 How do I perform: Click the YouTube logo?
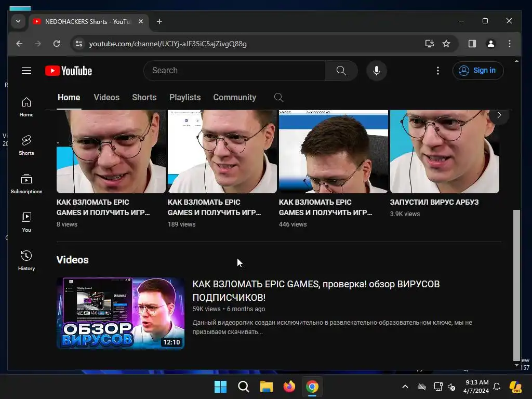pyautogui.click(x=69, y=71)
